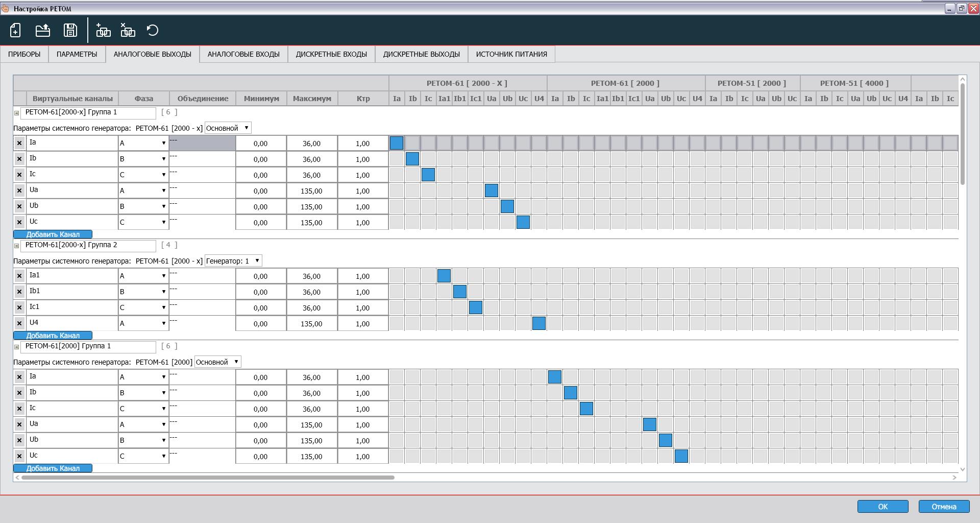Click the Отмена button
This screenshot has height=523, width=980.
point(944,507)
